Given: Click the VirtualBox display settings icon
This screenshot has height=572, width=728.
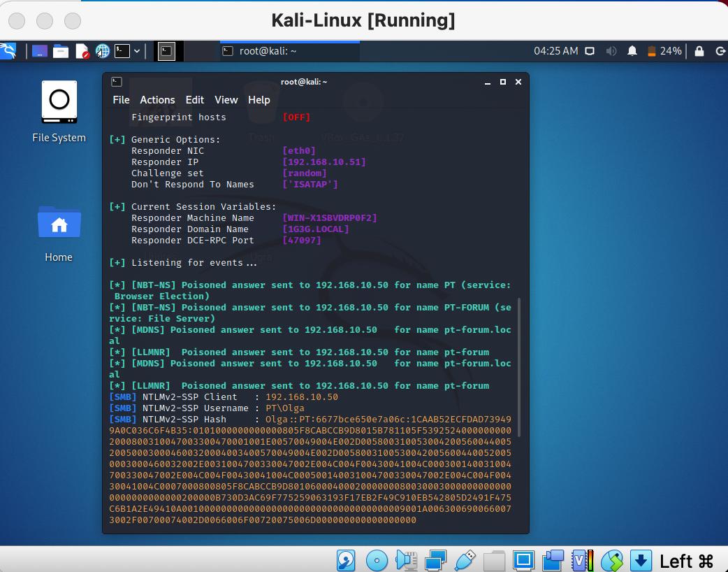Looking at the screenshot, I should coord(523,561).
